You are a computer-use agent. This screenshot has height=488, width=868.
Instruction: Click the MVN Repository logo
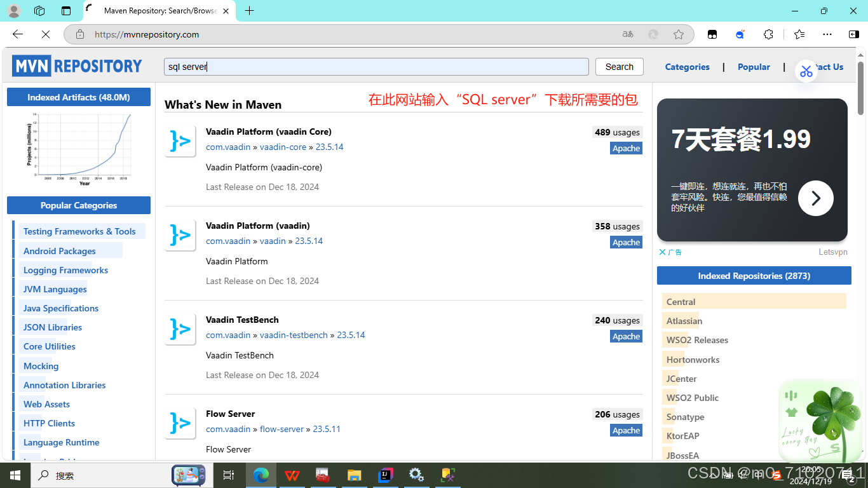pyautogui.click(x=77, y=66)
